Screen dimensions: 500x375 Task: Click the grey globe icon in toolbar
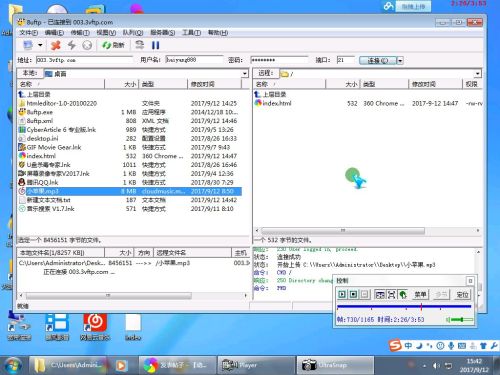(x=87, y=45)
